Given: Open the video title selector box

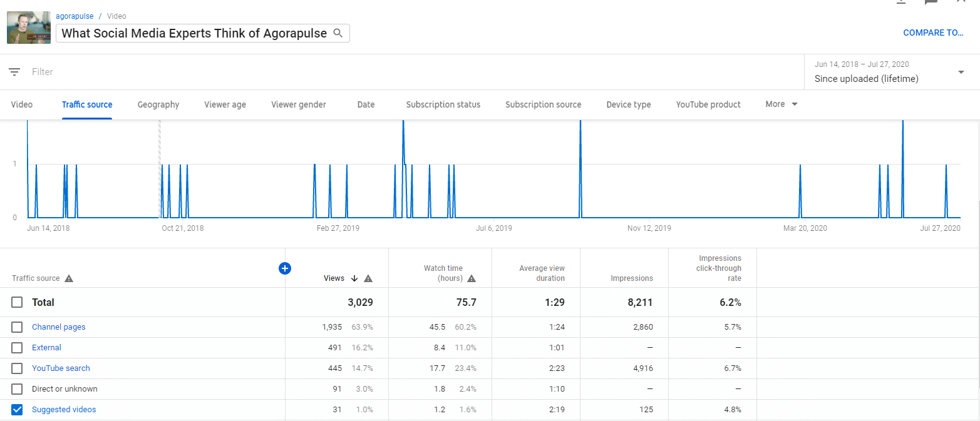Looking at the screenshot, I should click(203, 33).
